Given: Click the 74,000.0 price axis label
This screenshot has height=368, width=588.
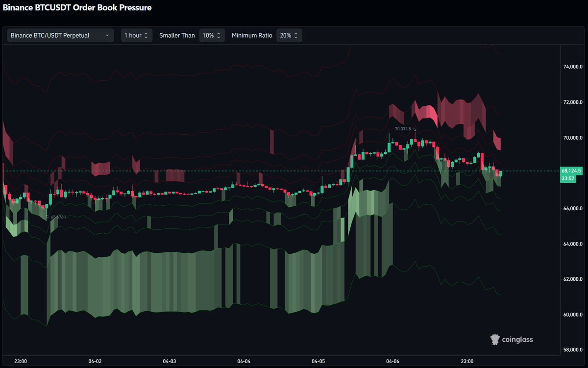Looking at the screenshot, I should click(572, 67).
